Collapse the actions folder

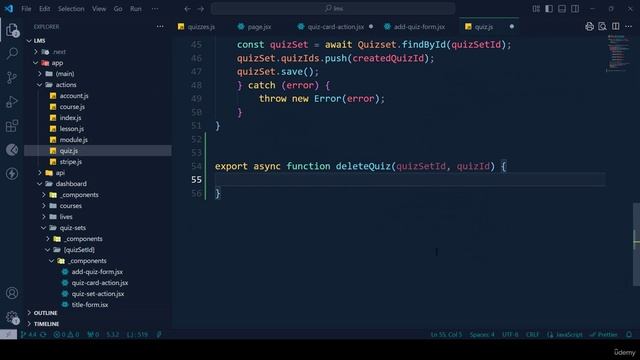click(66, 85)
